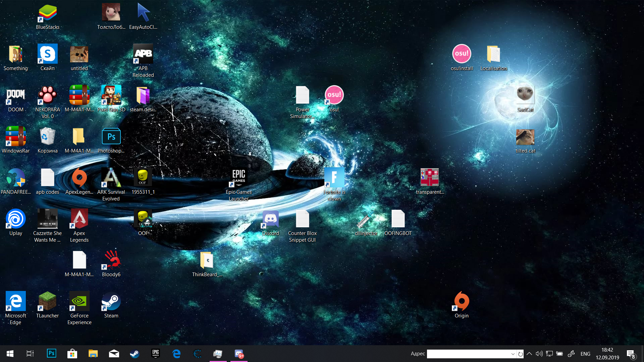This screenshot has width=644, height=362.
Task: Open NEKOPARA Vol. 0 shortcut
Action: [48, 103]
